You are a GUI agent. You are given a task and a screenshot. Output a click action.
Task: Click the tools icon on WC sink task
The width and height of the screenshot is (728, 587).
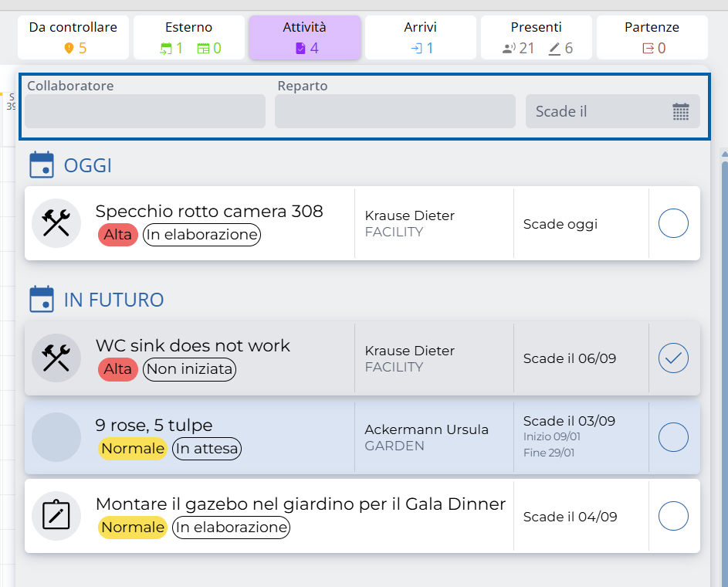point(56,358)
